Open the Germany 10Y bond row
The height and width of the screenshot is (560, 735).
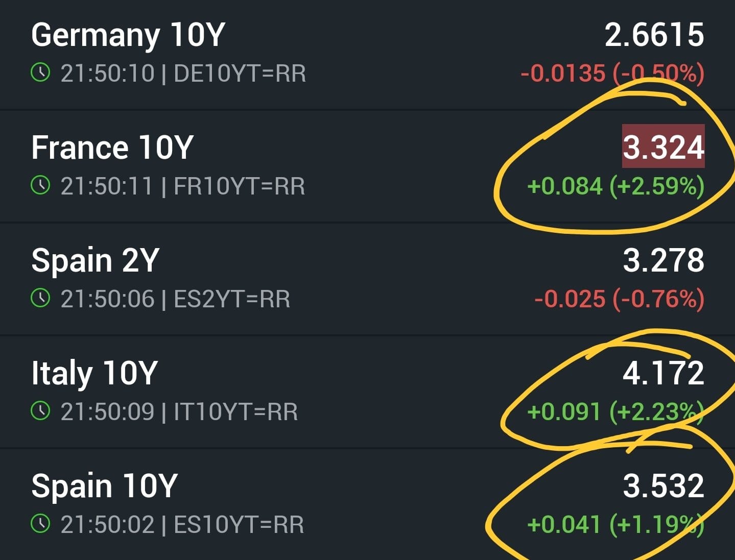128,35
